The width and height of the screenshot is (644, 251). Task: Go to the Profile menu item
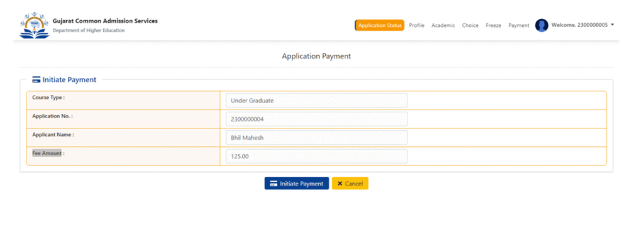click(416, 25)
